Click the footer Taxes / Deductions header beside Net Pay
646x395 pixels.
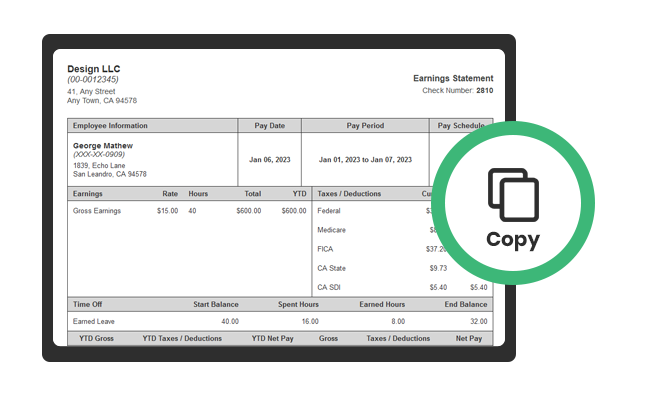point(398,339)
